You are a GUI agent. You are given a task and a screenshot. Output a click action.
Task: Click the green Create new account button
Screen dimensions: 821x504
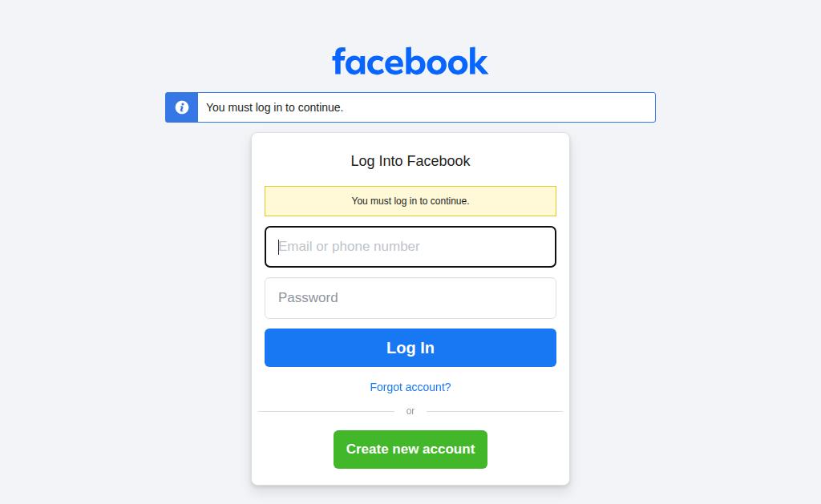coord(410,449)
